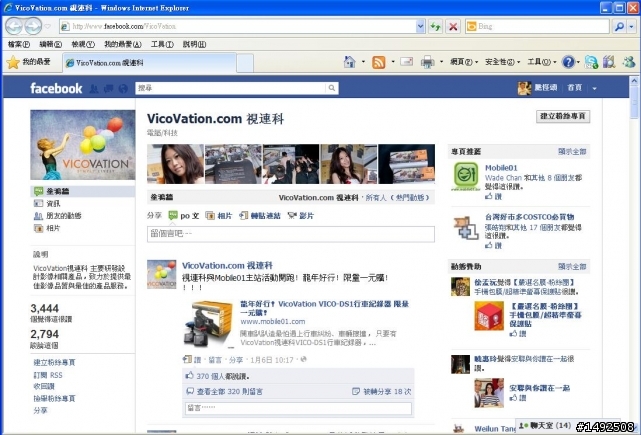Click 顯示全部 beside 專頁推薦
The image size is (641, 435).
[572, 152]
